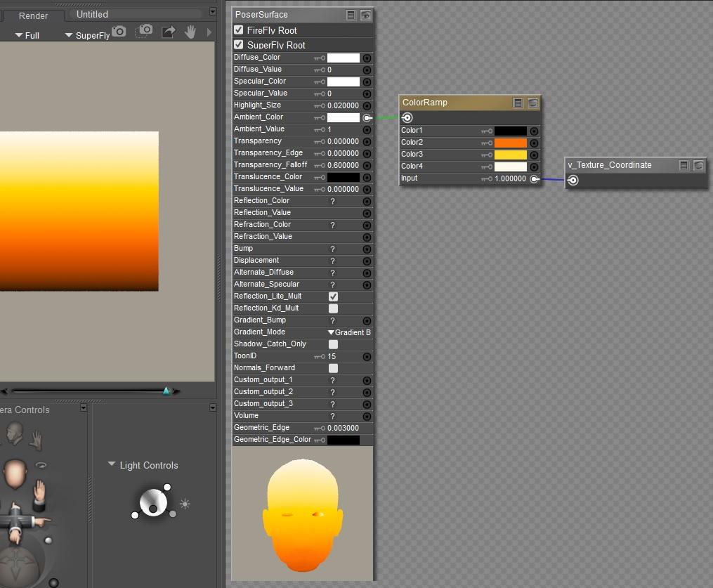713x588 pixels.
Task: Select the face camera head icon
Action: (x=15, y=433)
